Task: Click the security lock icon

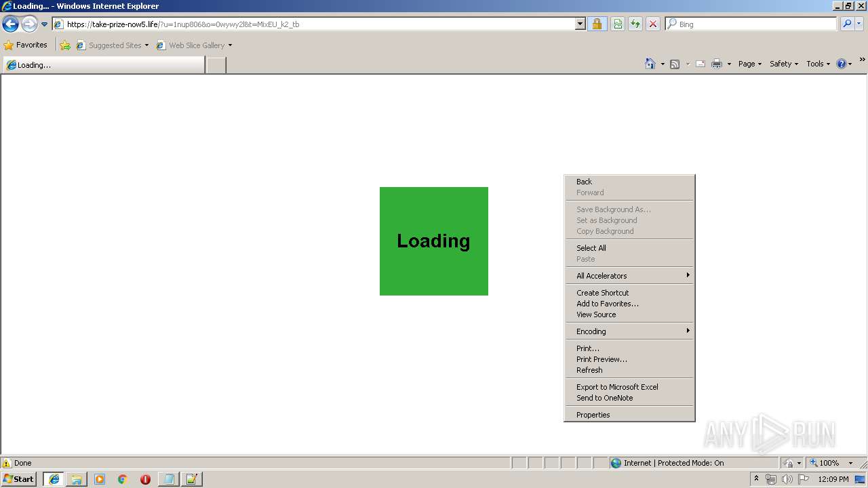Action: pyautogui.click(x=597, y=24)
